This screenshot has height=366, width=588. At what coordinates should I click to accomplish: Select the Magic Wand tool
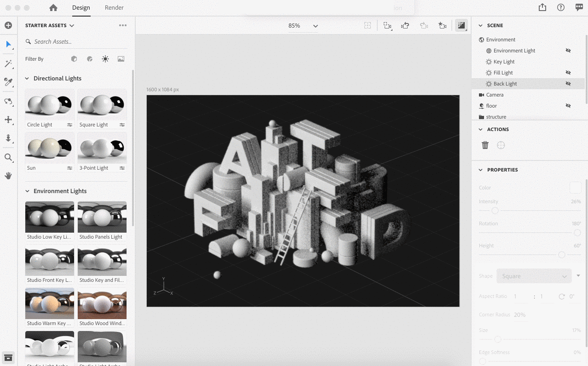(x=8, y=63)
